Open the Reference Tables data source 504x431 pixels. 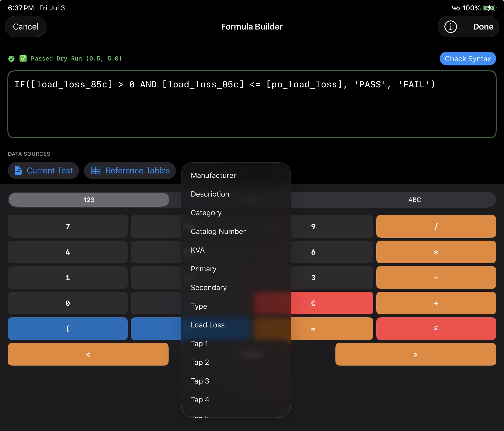130,170
